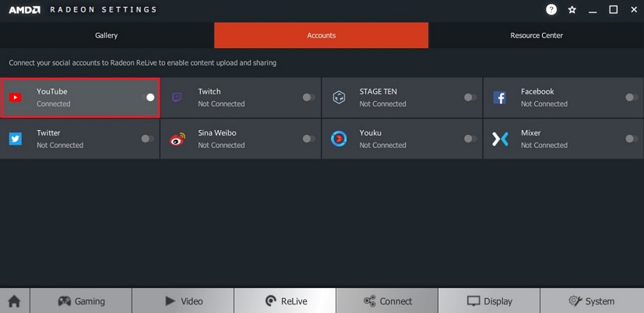Click "Not Connected" status under Facebook
644x313 pixels.
pos(544,104)
